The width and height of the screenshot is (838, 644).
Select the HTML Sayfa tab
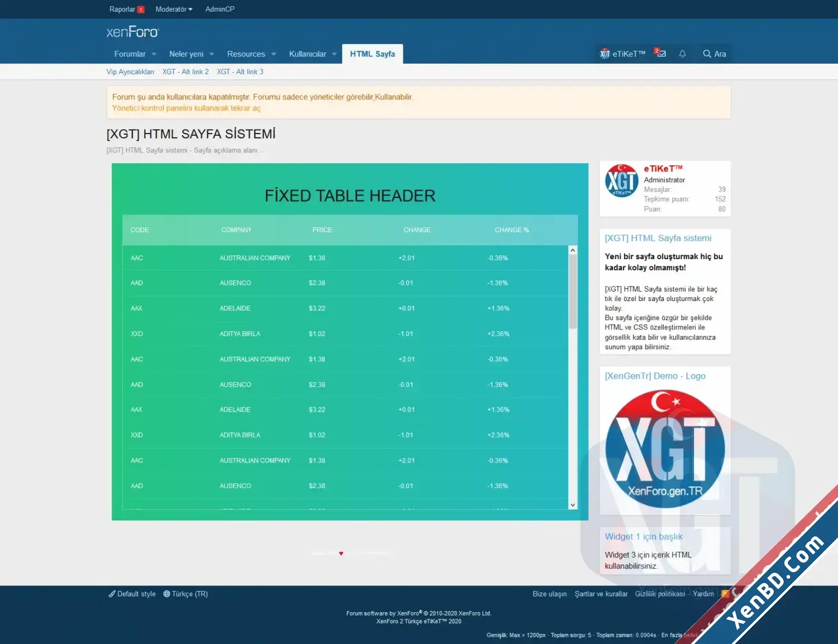[372, 54]
